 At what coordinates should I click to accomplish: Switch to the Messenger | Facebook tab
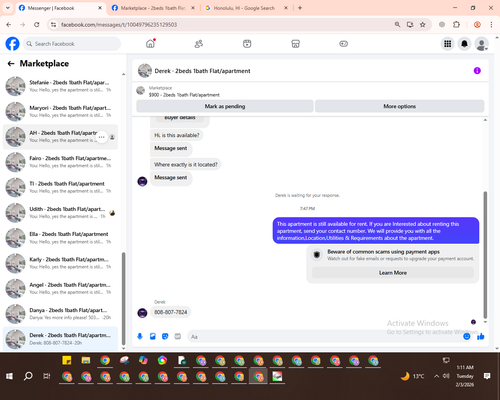click(x=60, y=8)
